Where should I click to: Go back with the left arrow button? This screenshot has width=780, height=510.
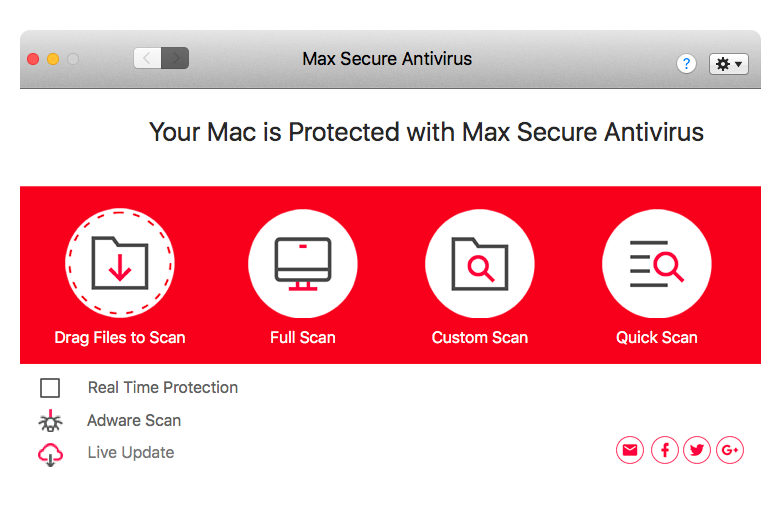tap(147, 58)
